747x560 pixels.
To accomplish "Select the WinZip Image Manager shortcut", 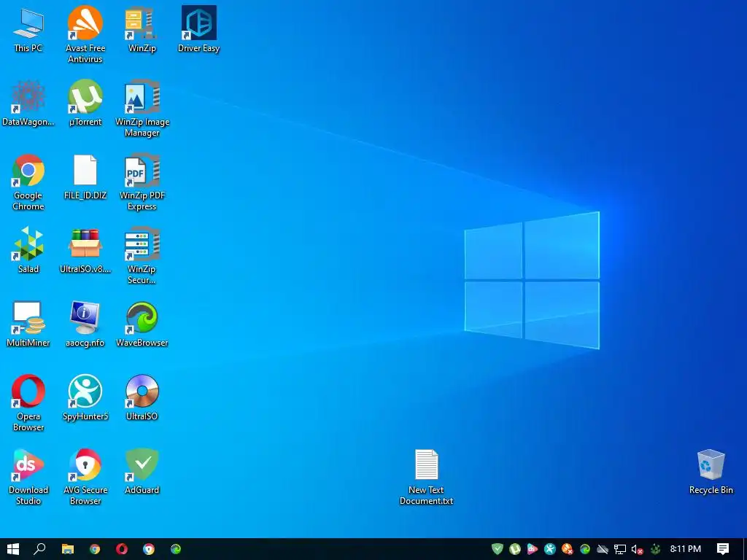I will 142,109.
